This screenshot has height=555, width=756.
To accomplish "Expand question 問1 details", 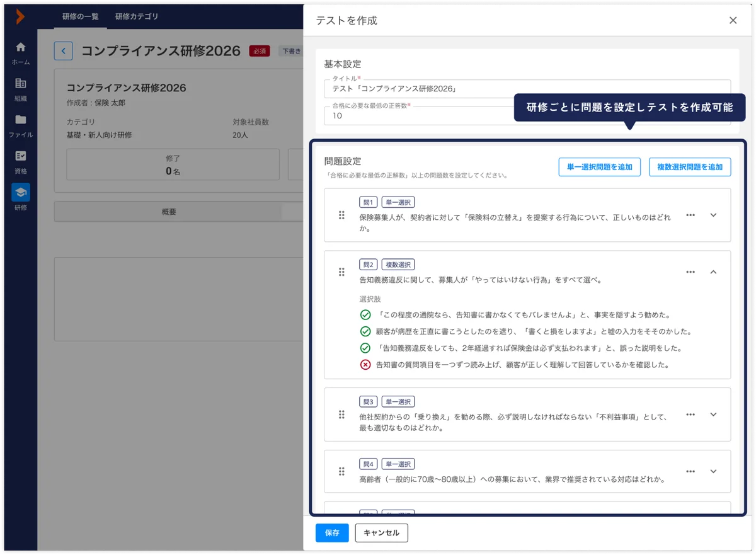I will 713,215.
